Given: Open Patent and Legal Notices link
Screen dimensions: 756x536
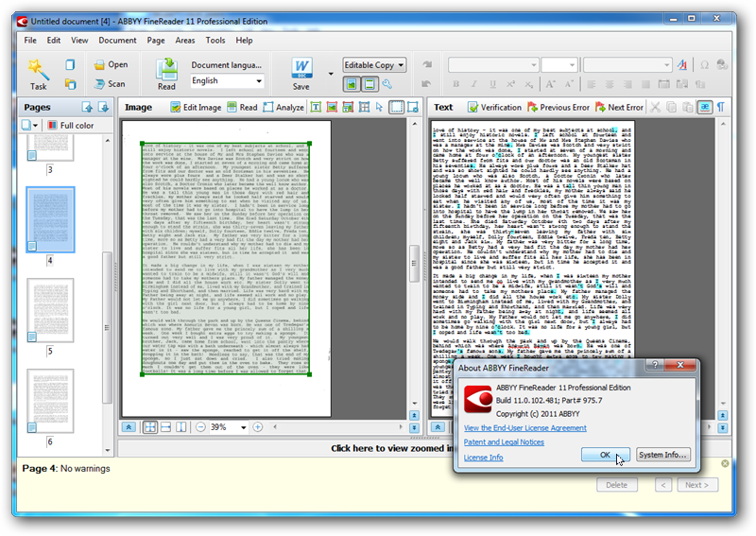Looking at the screenshot, I should [504, 441].
